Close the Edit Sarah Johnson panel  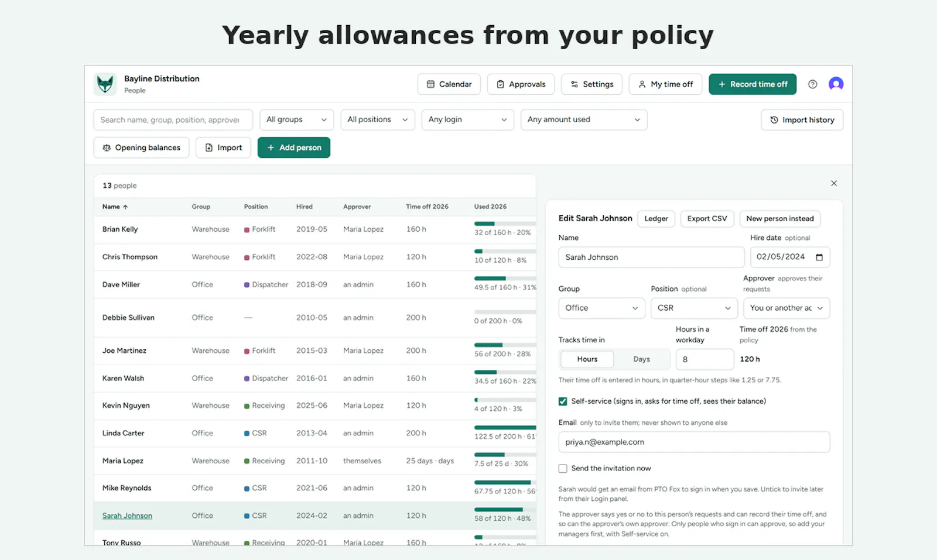pyautogui.click(x=833, y=183)
